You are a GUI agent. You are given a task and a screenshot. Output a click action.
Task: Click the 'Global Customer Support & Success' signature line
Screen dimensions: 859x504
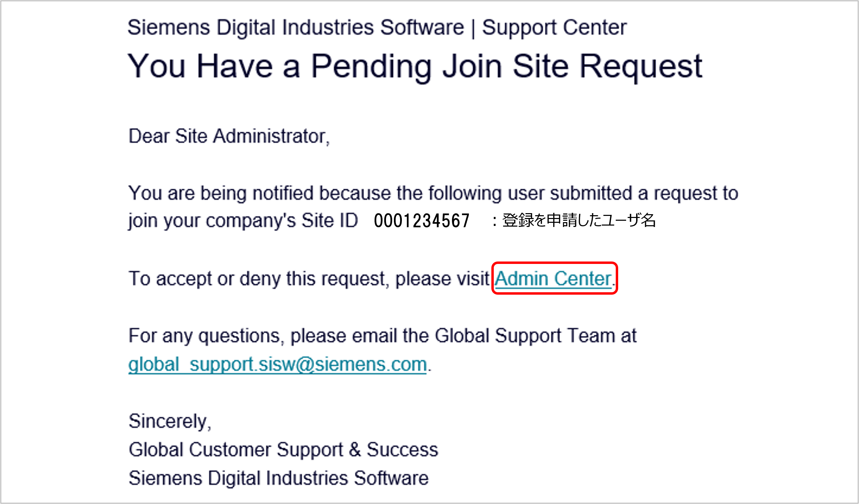pyautogui.click(x=283, y=449)
